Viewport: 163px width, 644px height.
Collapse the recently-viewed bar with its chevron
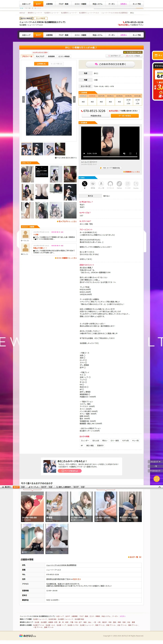(x=159, y=487)
